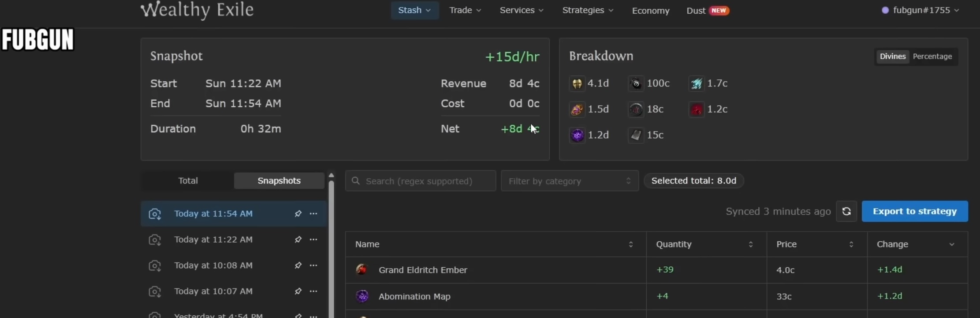Click the Grand Eldritch Ember item icon
The image size is (980, 318).
point(362,269)
